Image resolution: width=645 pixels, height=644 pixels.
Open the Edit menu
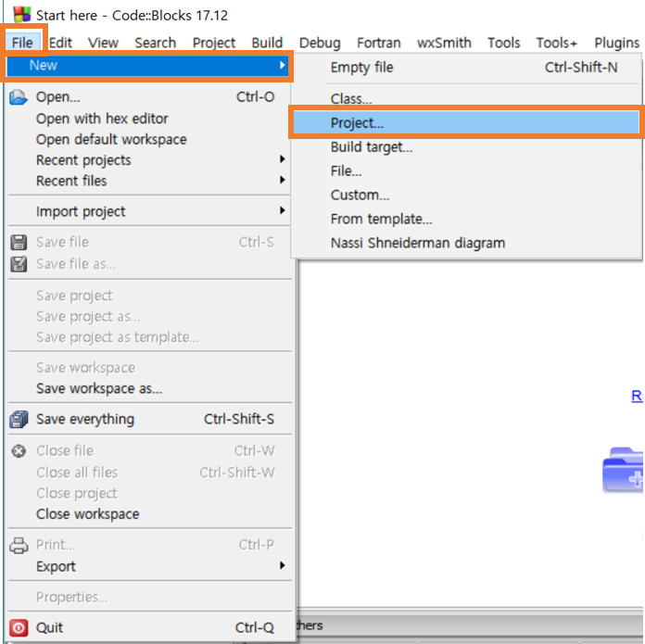[x=60, y=43]
